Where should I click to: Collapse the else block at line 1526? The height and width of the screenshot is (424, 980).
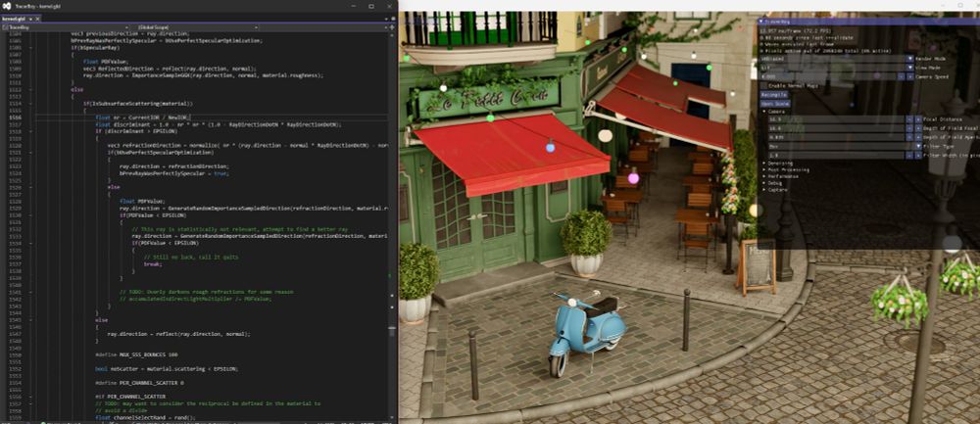[x=30, y=187]
